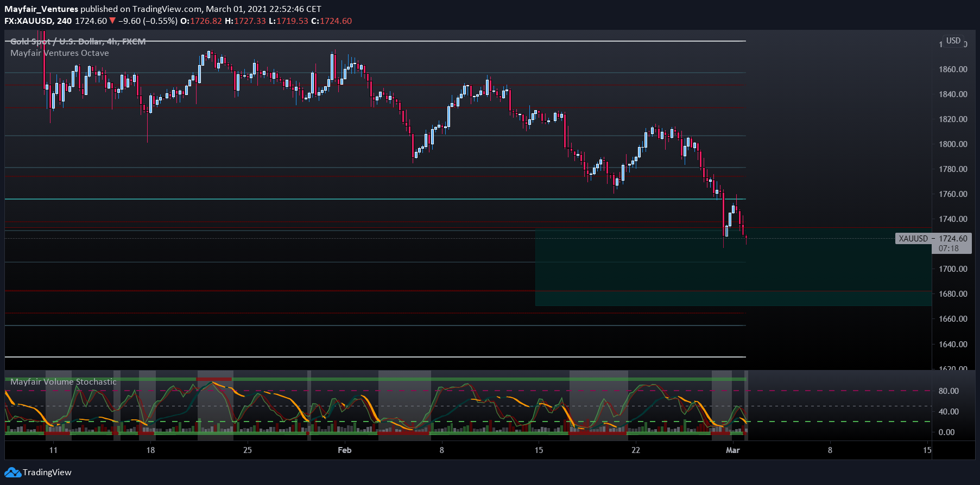Click the 1780.00 price axis label
The image size is (980, 485).
click(x=953, y=169)
